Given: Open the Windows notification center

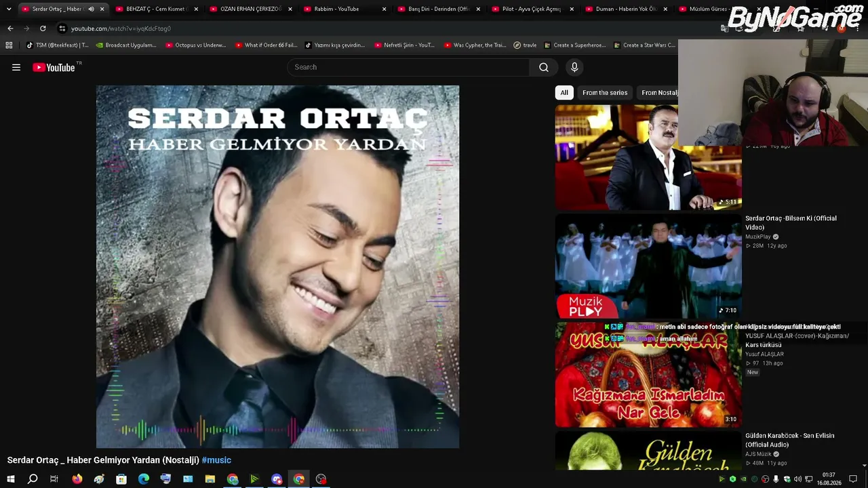Looking at the screenshot, I should point(853,479).
